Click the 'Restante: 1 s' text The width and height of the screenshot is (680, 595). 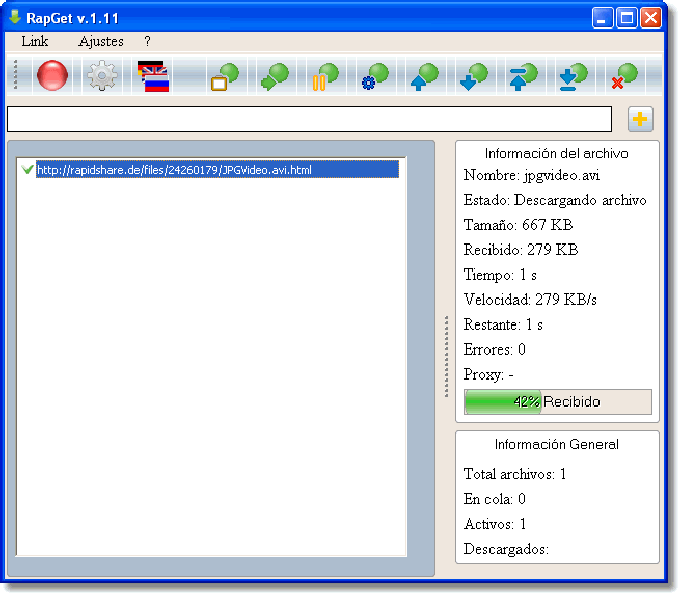coord(503,324)
